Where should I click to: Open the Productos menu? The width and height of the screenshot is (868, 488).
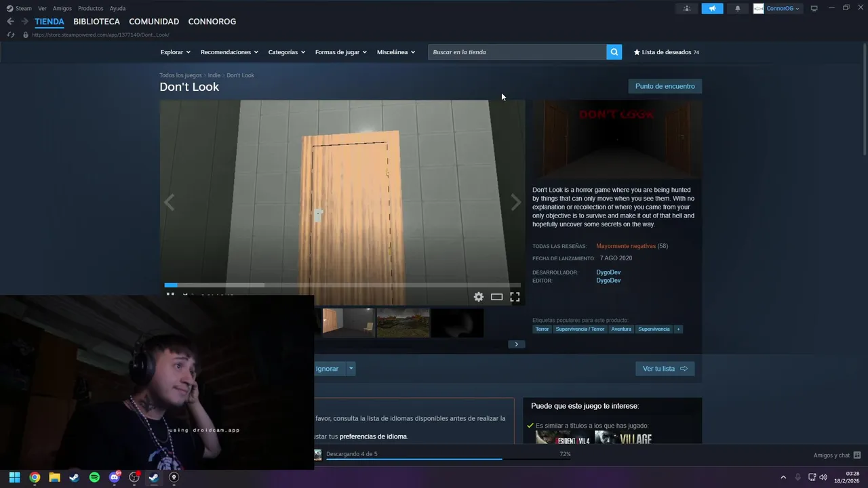click(x=91, y=8)
